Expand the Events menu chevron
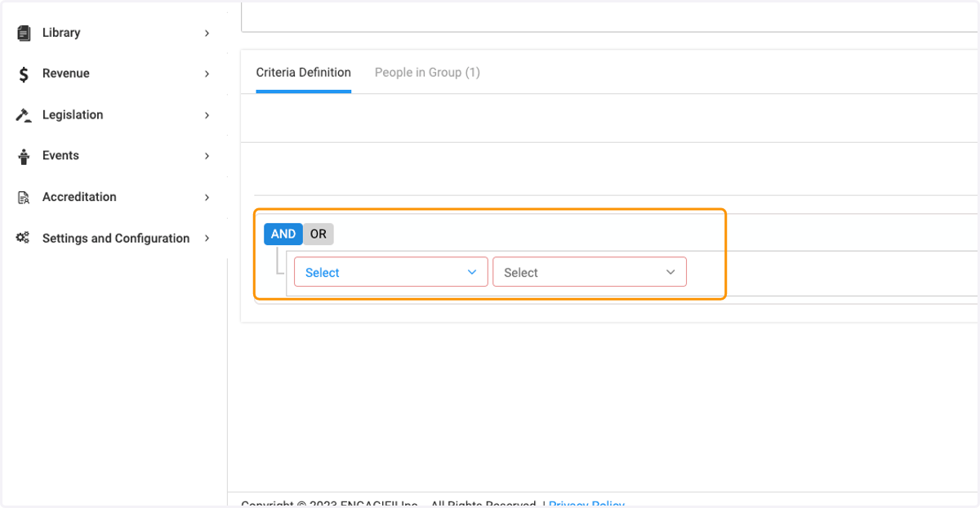This screenshot has width=980, height=508. click(x=207, y=156)
